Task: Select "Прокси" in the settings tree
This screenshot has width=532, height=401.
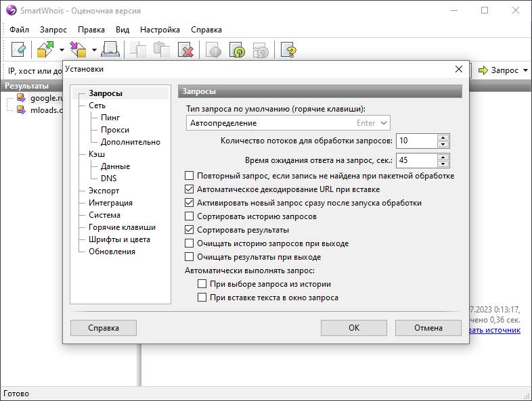Action: pyautogui.click(x=115, y=130)
